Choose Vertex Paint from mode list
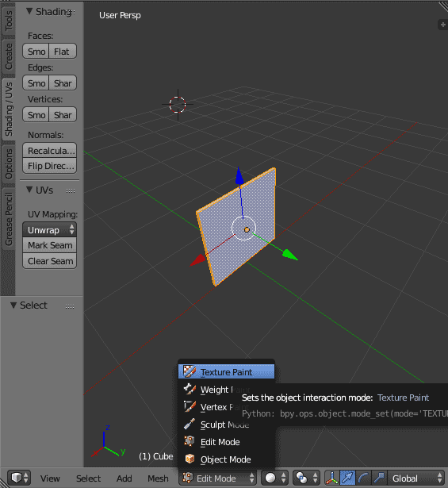Viewport: 448px width, 488px height. click(226, 406)
